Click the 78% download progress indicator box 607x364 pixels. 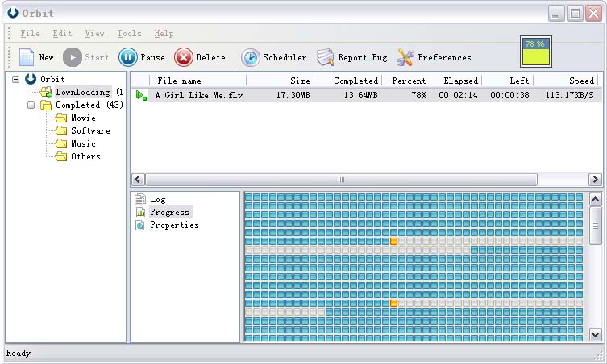click(535, 52)
